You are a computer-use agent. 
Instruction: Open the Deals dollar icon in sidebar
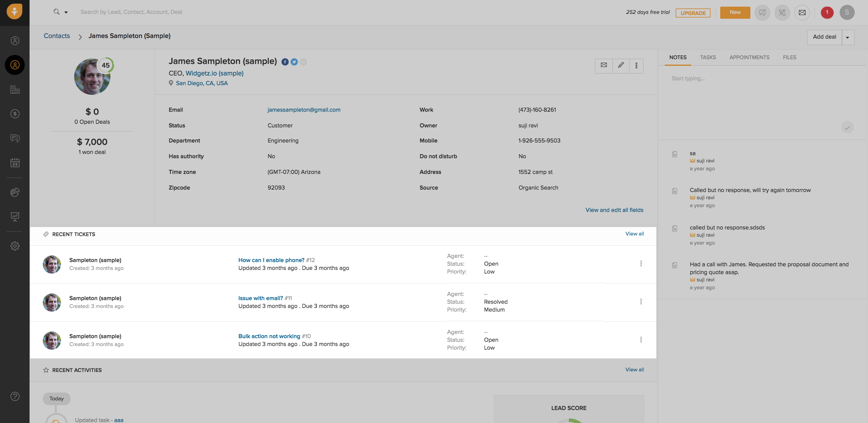15,114
